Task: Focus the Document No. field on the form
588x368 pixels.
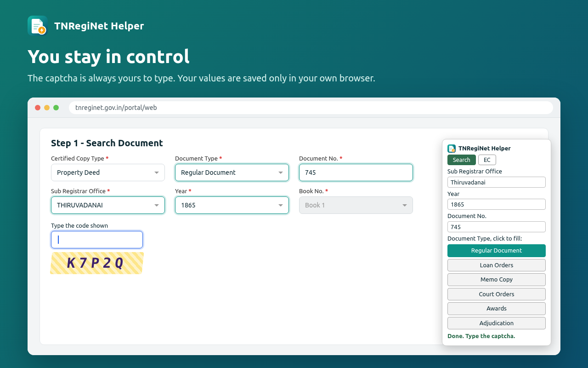Action: [x=356, y=172]
